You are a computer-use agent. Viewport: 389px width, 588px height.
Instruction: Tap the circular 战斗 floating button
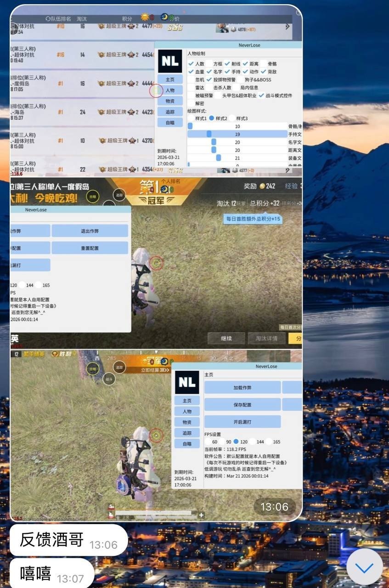[x=109, y=379]
